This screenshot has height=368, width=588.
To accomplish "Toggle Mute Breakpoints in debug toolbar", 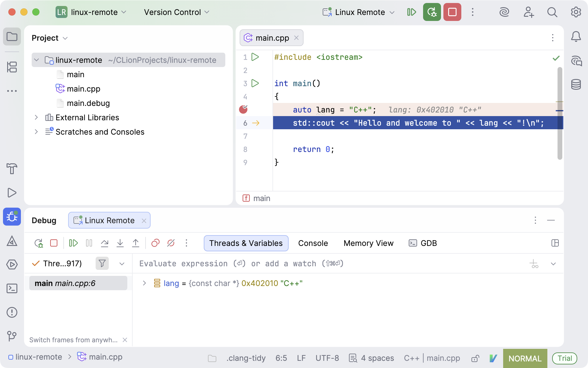I will [x=171, y=243].
